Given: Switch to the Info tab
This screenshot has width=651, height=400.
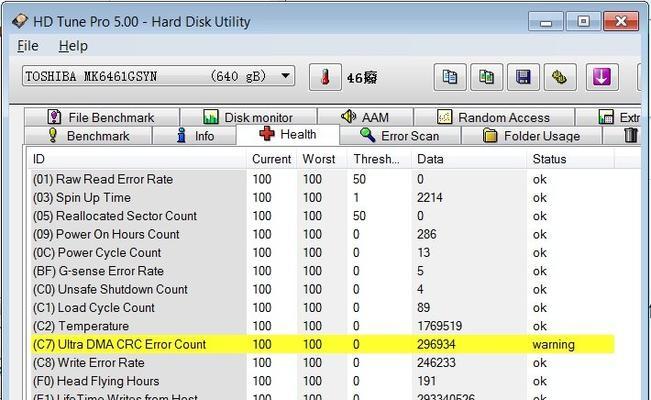Looking at the screenshot, I should 194,135.
